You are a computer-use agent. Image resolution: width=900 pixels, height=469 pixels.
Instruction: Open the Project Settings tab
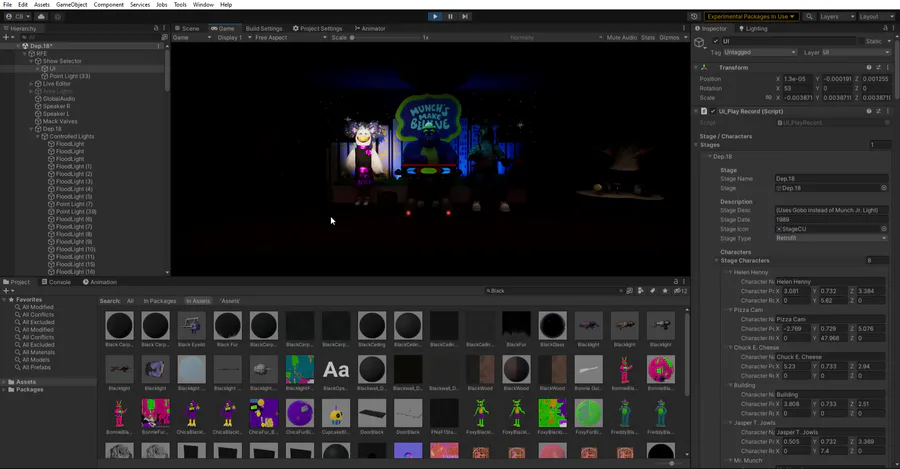(317, 28)
